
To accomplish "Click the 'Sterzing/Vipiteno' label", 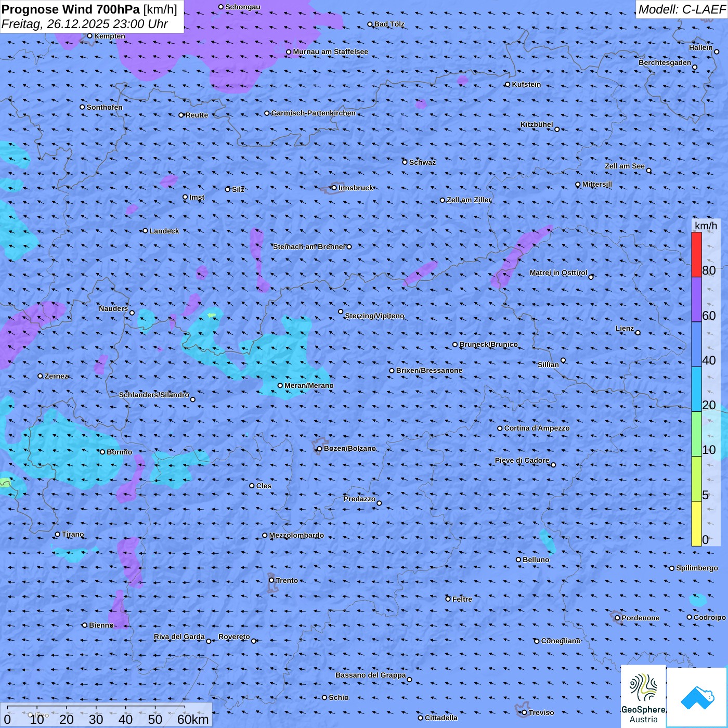I will (374, 316).
